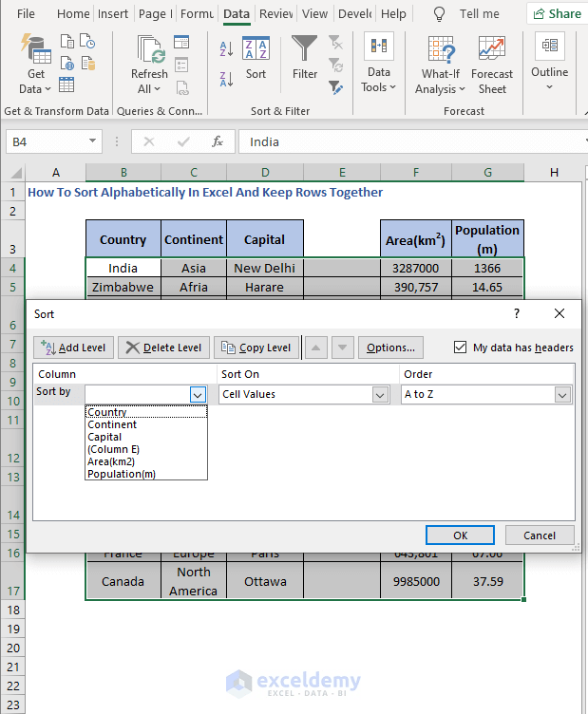Open the File tab
Screen dimensions: 588x714
[x=26, y=14]
